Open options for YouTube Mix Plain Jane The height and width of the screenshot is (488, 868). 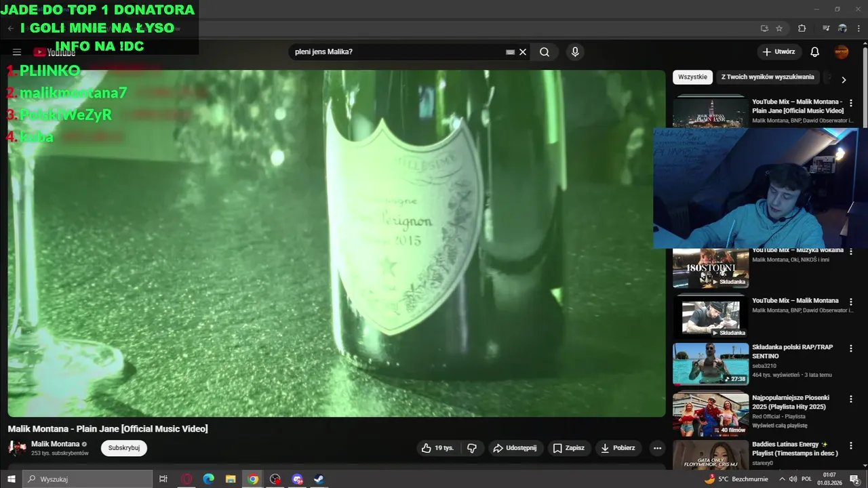[851, 103]
